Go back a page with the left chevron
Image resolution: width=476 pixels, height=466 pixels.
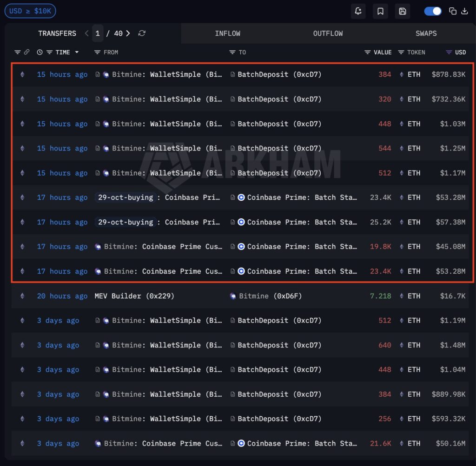[86, 33]
